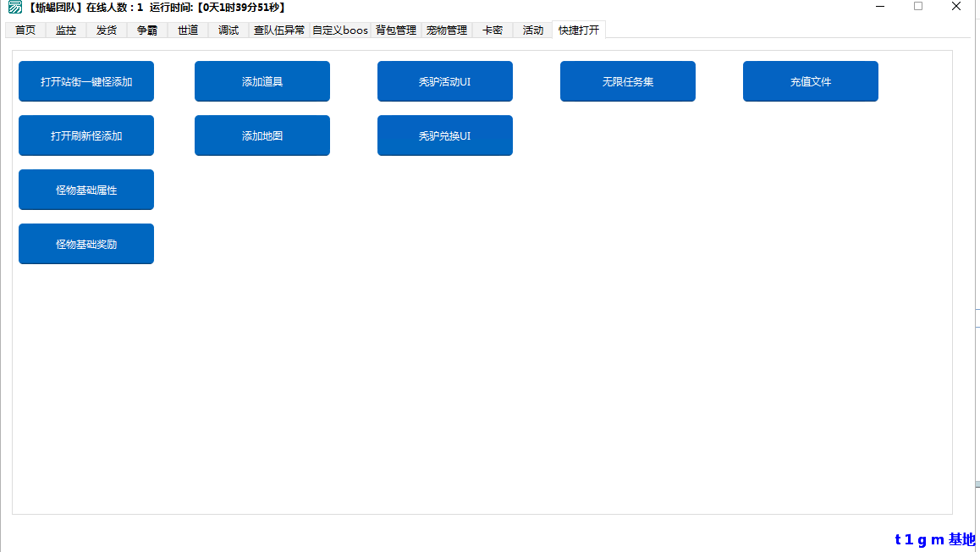
Task: Open 怪物基础属性
Action: tap(86, 190)
